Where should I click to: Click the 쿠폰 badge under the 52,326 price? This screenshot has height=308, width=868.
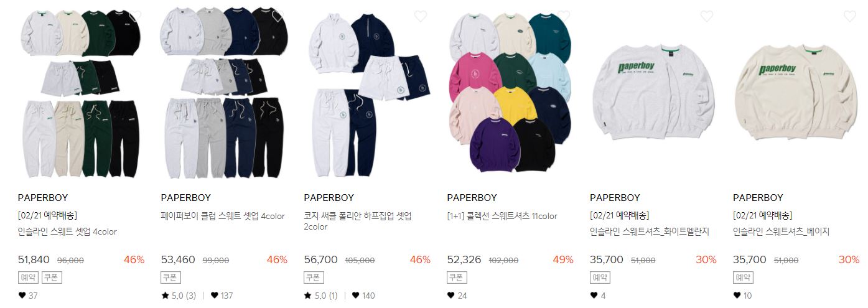[457, 278]
